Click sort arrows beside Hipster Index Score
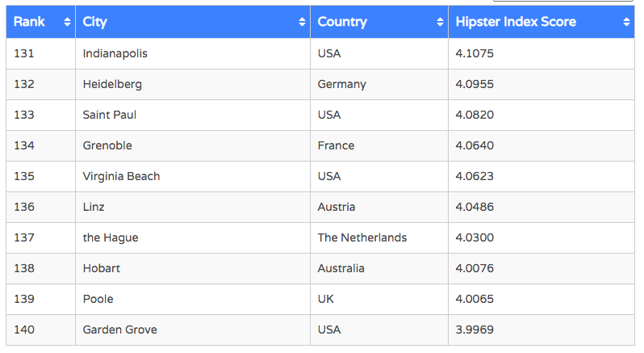This screenshot has height=353, width=644. (x=626, y=23)
